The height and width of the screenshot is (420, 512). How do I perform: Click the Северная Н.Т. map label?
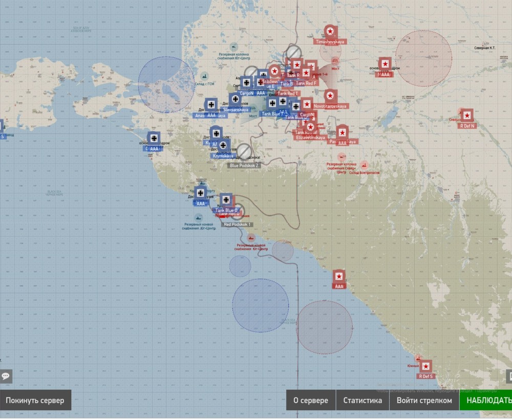coord(484,48)
